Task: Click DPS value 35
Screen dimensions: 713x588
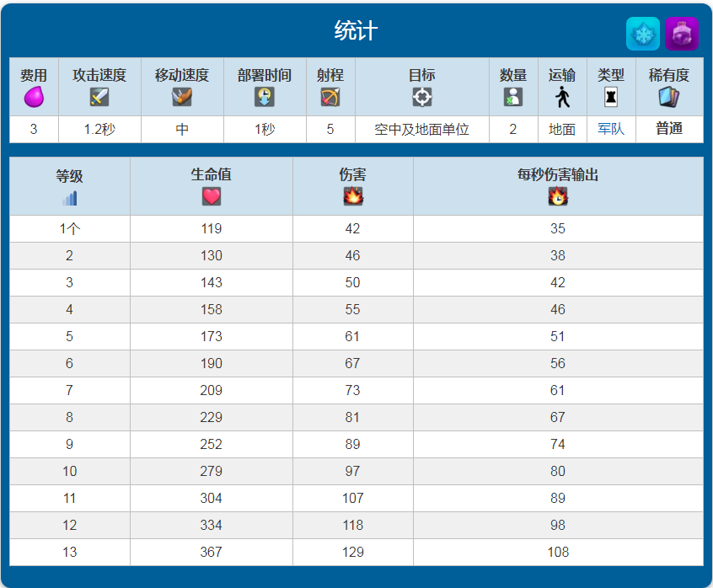Action: [x=558, y=228]
